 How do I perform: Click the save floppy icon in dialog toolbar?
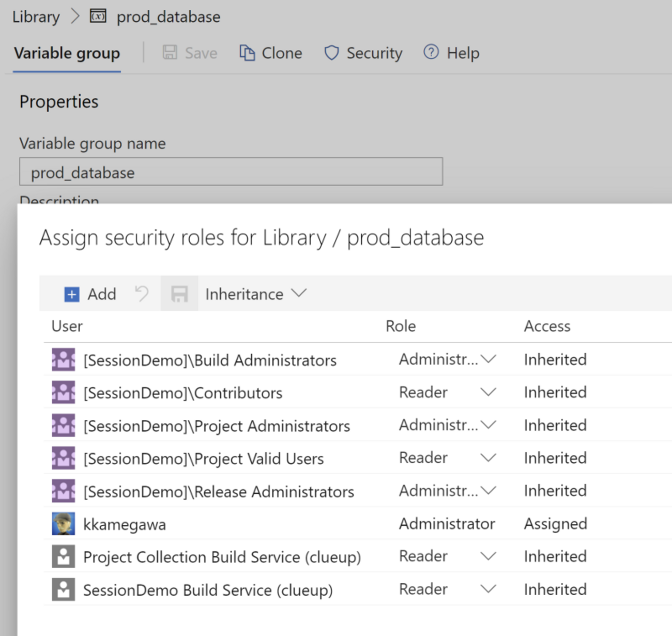(179, 294)
